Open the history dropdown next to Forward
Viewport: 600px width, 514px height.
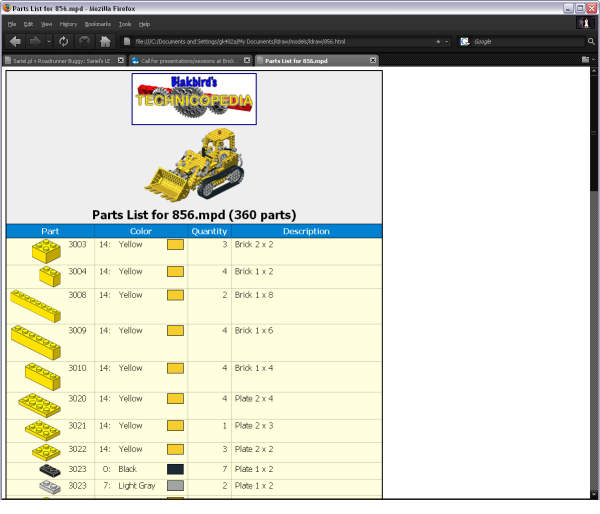(49, 41)
